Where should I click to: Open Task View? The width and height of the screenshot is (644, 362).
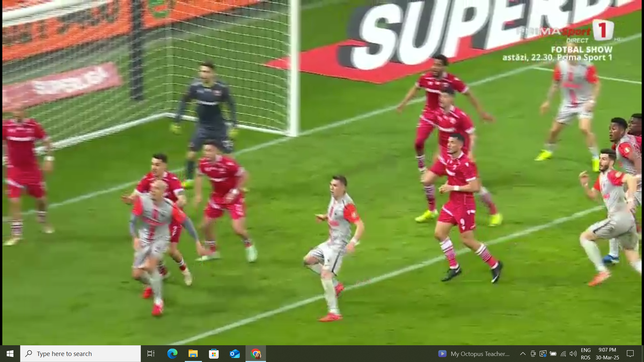(x=150, y=353)
